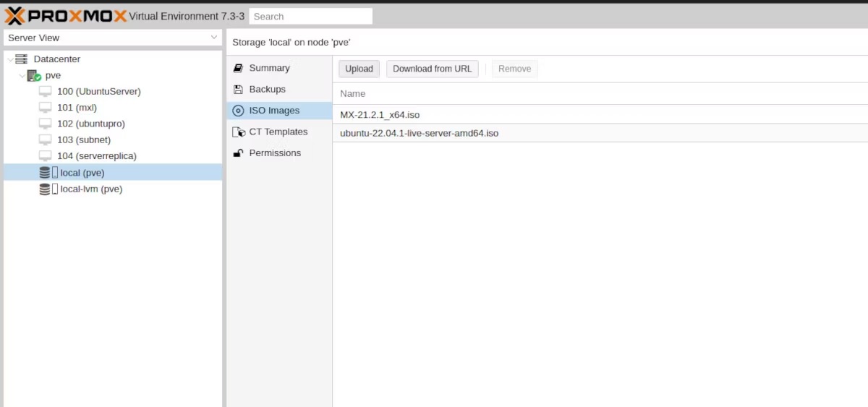The width and height of the screenshot is (868, 407).
Task: Select the ISO Images tab
Action: pyautogui.click(x=279, y=111)
